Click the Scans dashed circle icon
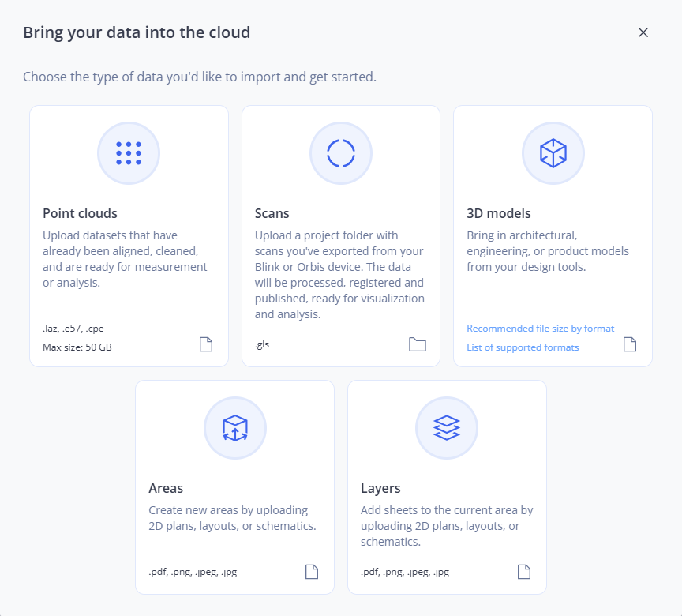This screenshot has height=616, width=682. point(341,153)
